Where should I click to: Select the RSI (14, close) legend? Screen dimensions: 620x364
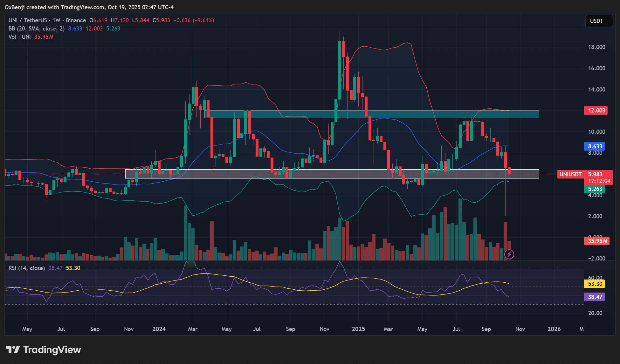tap(26, 268)
